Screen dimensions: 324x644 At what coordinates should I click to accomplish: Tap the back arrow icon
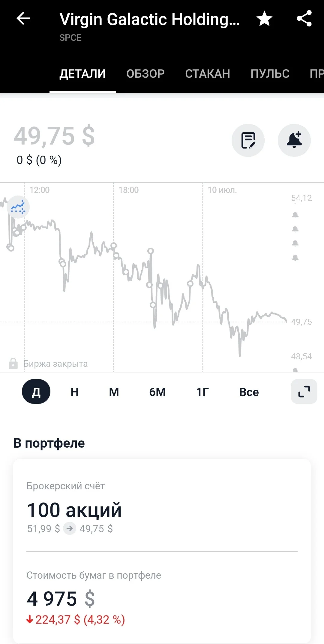[x=23, y=19]
